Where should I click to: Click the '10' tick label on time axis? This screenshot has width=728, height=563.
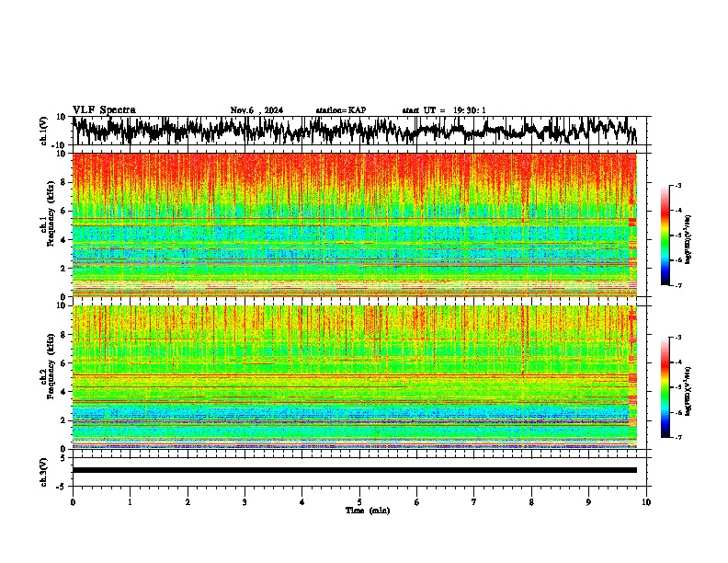(646, 502)
